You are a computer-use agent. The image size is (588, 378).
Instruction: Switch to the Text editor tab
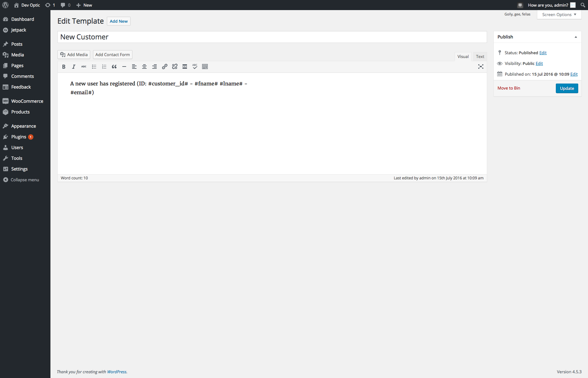pos(480,56)
